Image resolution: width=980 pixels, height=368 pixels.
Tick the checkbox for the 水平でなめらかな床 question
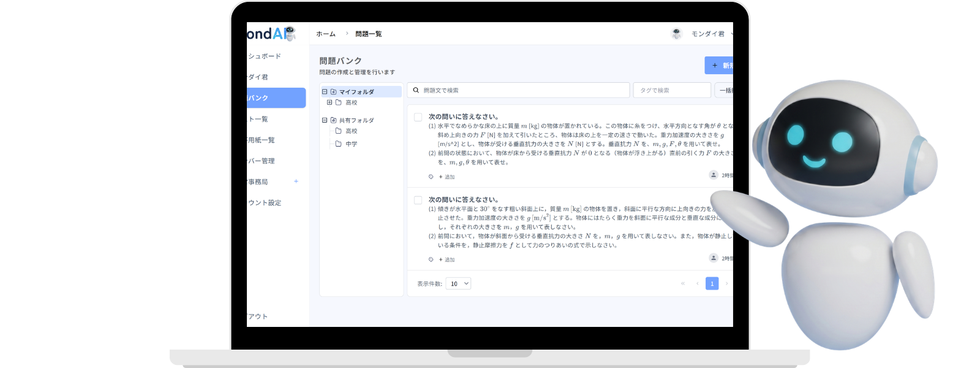418,117
